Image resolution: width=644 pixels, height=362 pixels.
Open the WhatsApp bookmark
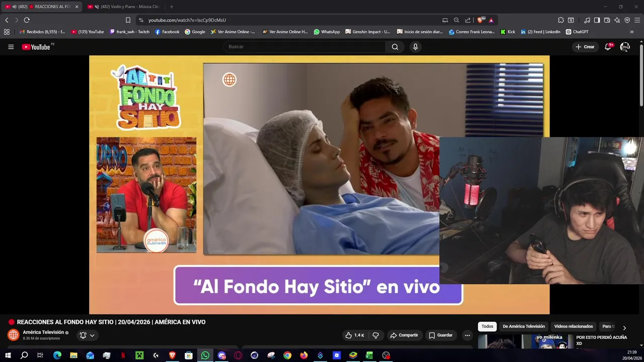click(327, 32)
